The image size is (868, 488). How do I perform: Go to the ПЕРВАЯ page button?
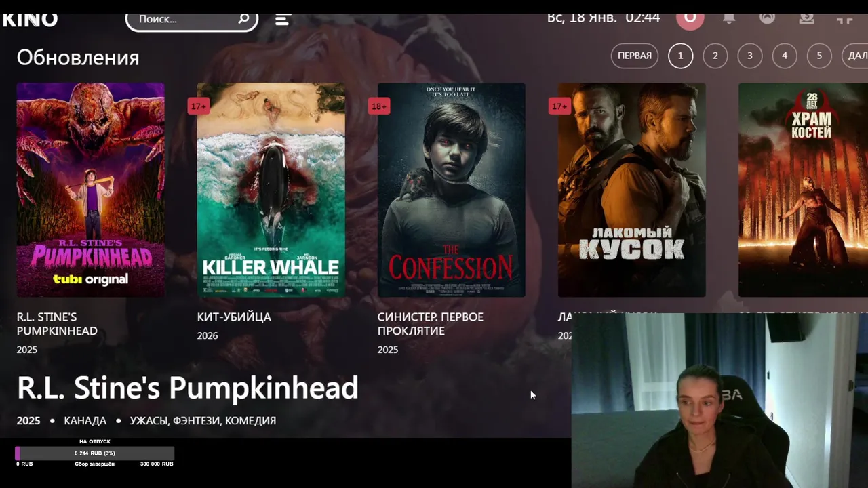coord(635,56)
